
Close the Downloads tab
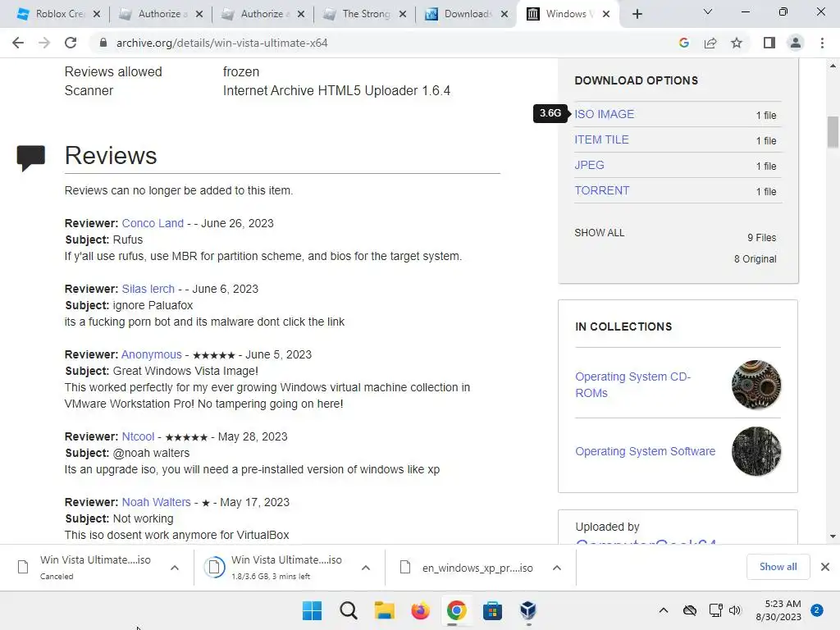coord(504,14)
